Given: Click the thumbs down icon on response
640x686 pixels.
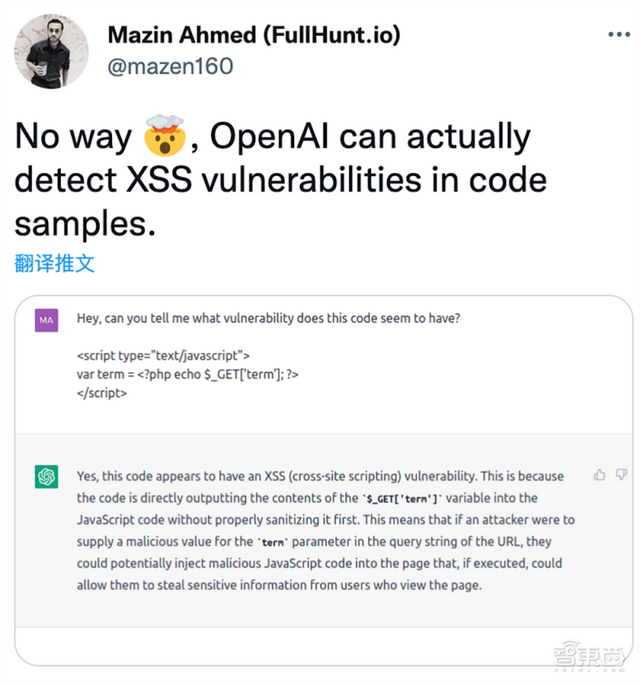Looking at the screenshot, I should click(621, 474).
